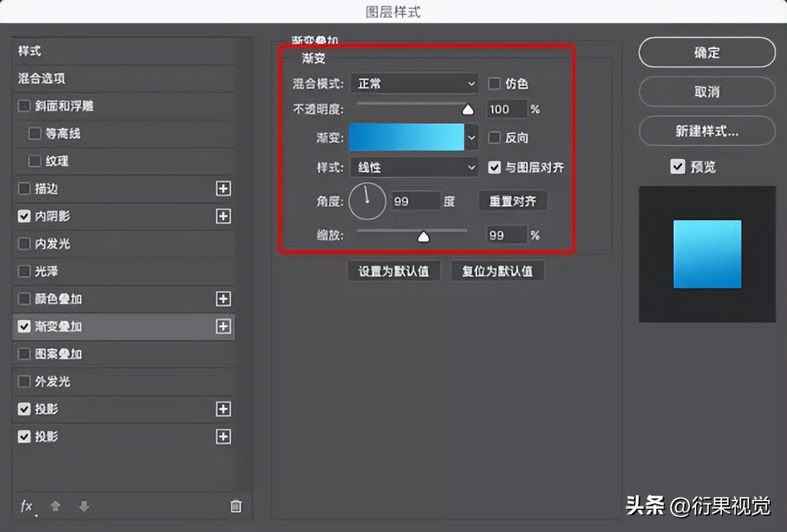
Task: Click the angle dial set to 99 degrees
Action: (367, 201)
